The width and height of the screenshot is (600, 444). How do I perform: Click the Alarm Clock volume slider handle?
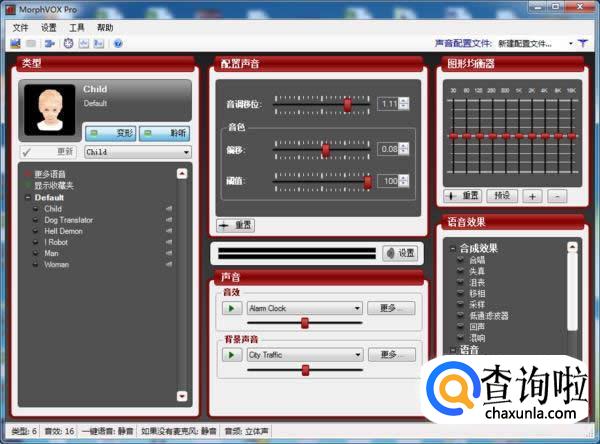point(305,323)
